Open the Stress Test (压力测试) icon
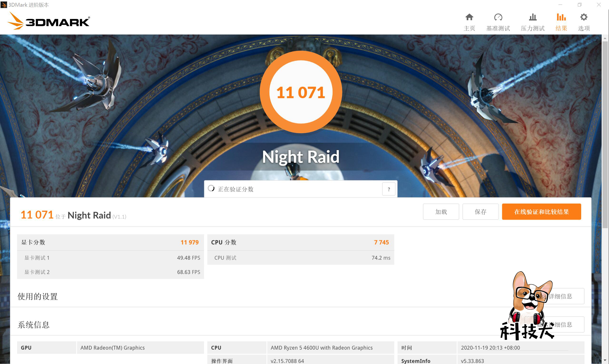This screenshot has width=609, height=364. (532, 17)
